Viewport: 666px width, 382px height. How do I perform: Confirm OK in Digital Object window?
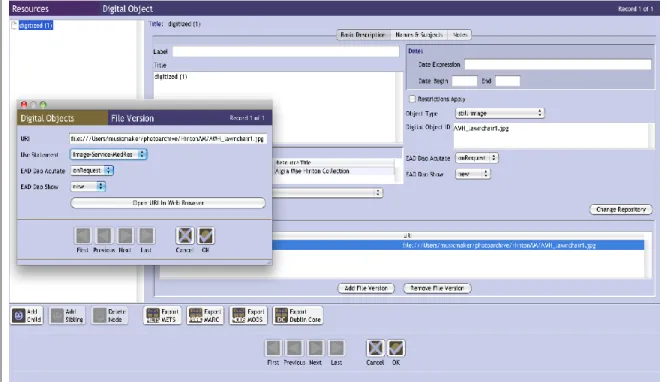tap(396, 348)
